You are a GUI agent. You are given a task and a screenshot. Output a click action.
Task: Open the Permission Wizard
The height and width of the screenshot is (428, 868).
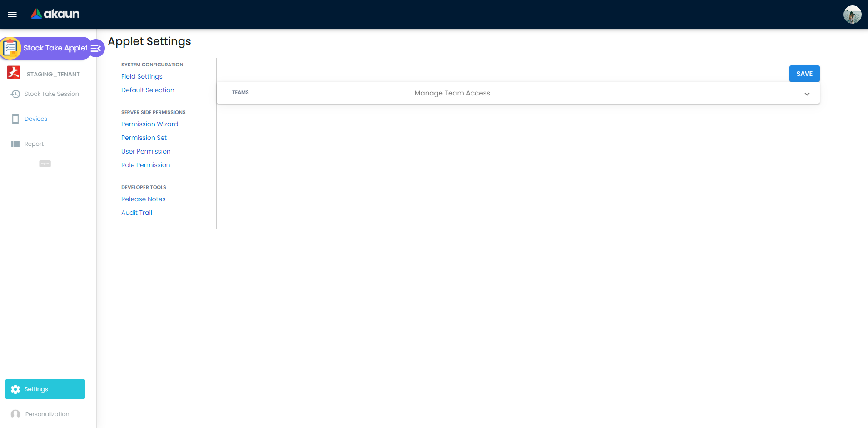(149, 124)
